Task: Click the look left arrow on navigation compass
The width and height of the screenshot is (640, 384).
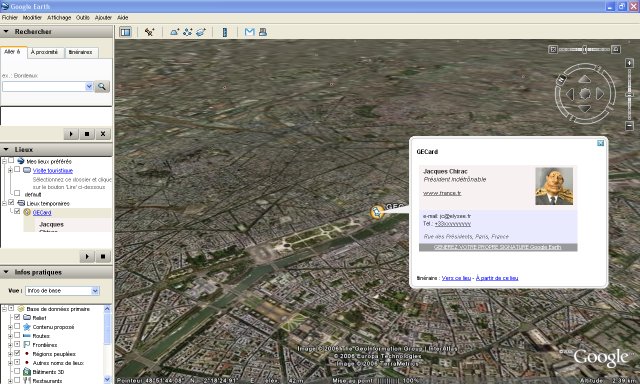Action: (570, 94)
